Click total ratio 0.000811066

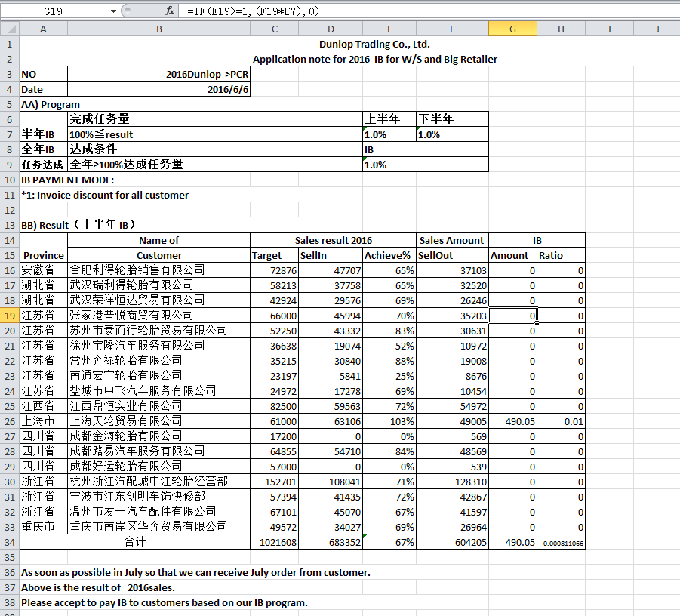pos(562,542)
